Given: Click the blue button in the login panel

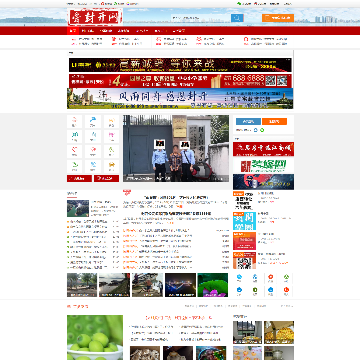Looking at the screenshot, I should click(x=248, y=122).
